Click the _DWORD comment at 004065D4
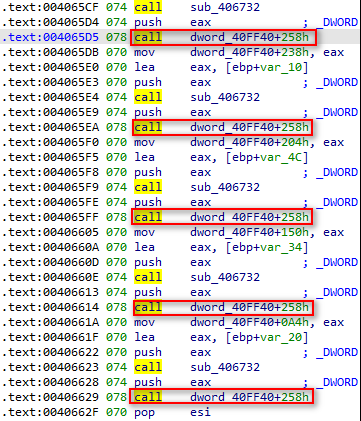 pyautogui.click(x=337, y=22)
